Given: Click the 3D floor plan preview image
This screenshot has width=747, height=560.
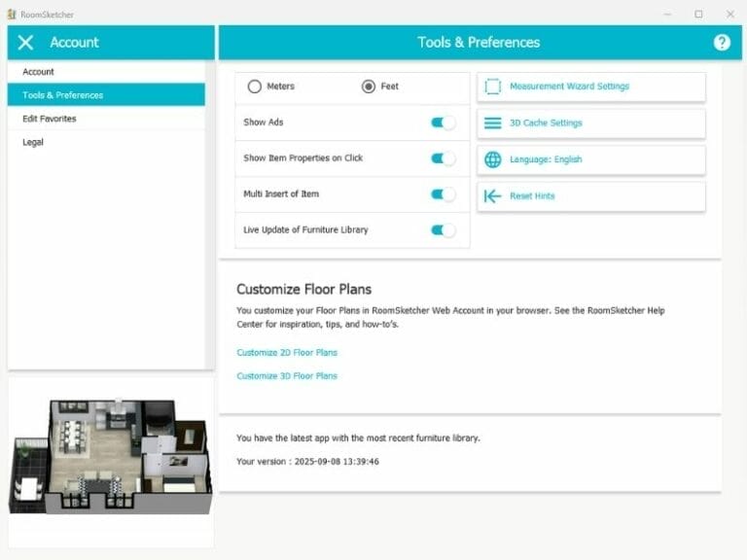Looking at the screenshot, I should (x=111, y=456).
